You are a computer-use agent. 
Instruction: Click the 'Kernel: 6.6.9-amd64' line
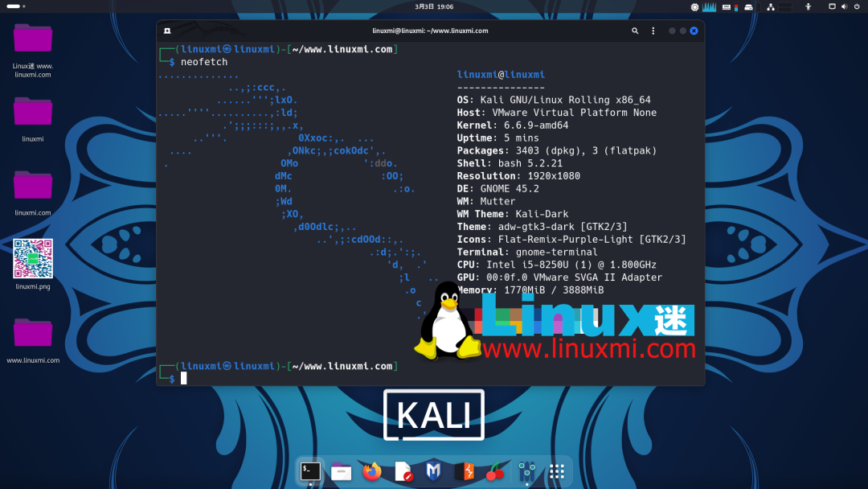coord(513,125)
